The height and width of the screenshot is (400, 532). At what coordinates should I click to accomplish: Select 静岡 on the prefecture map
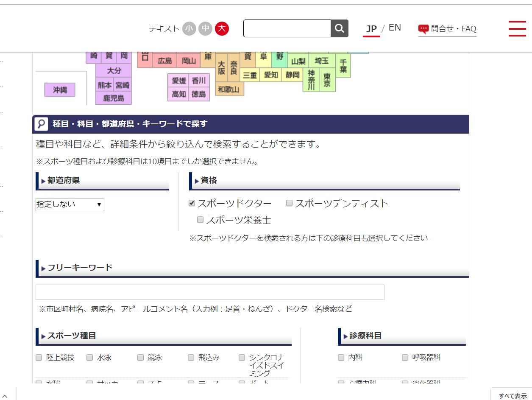pos(292,75)
